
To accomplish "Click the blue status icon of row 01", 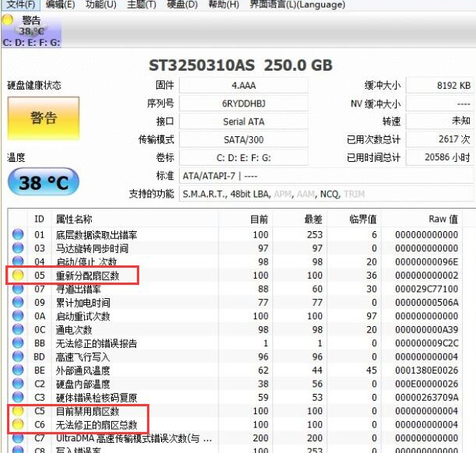I will 18,234.
